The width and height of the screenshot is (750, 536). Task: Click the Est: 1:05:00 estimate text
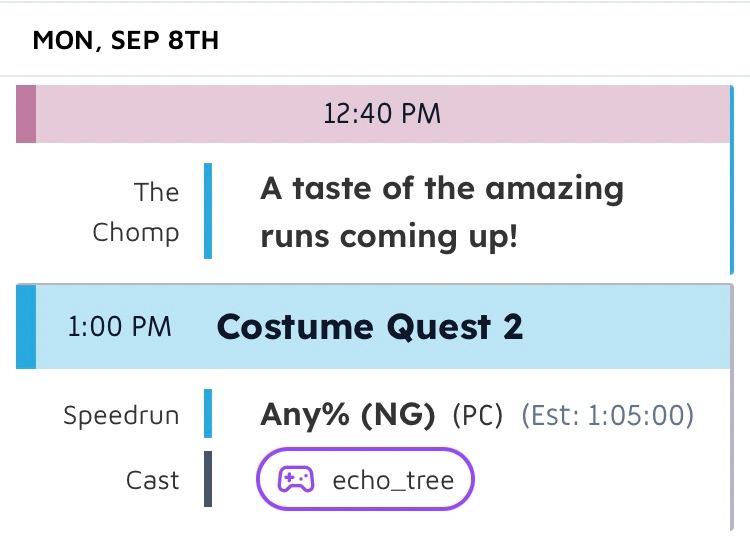pyautogui.click(x=607, y=415)
